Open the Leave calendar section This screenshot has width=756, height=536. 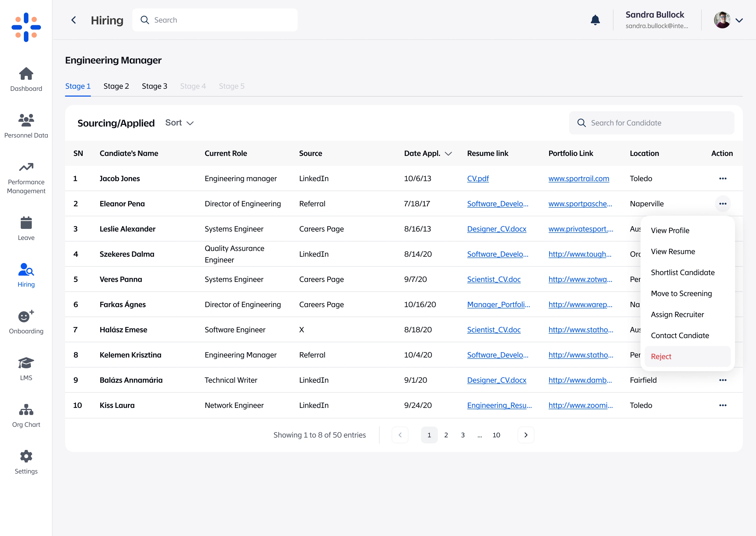coord(26,228)
